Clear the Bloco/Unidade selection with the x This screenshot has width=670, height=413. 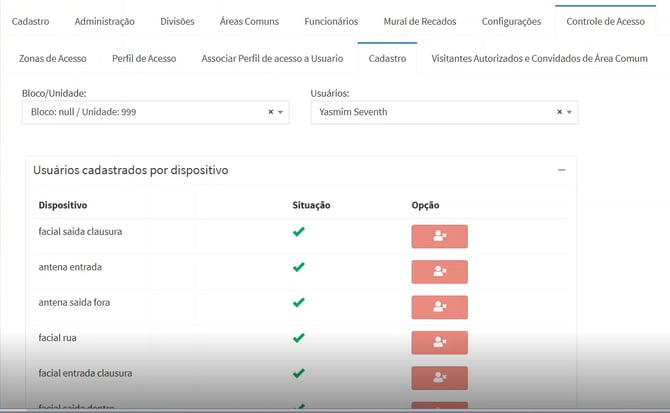point(270,113)
